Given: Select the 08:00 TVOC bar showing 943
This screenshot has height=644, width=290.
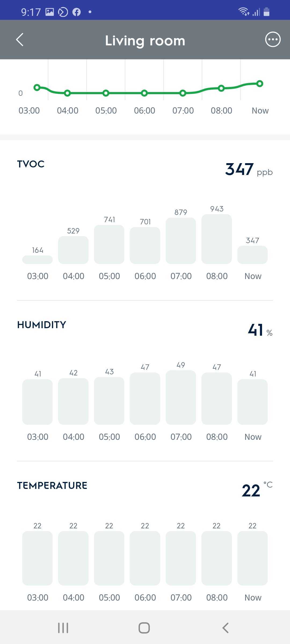Looking at the screenshot, I should 217,239.
